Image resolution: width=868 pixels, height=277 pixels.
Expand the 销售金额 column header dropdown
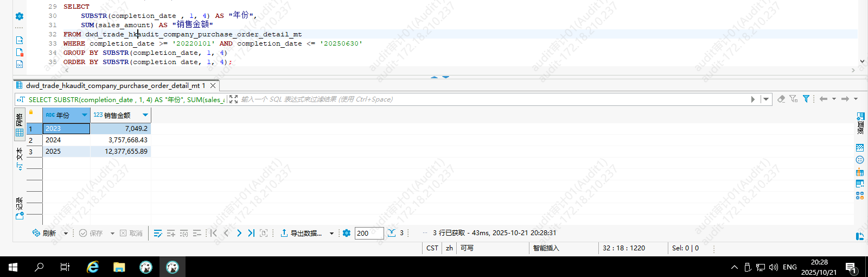145,115
